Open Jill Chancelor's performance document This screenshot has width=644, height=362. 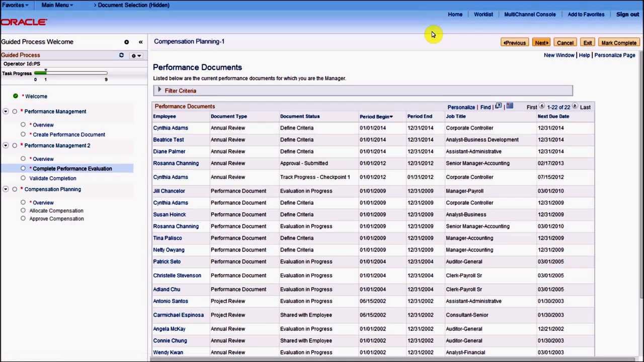[169, 191]
